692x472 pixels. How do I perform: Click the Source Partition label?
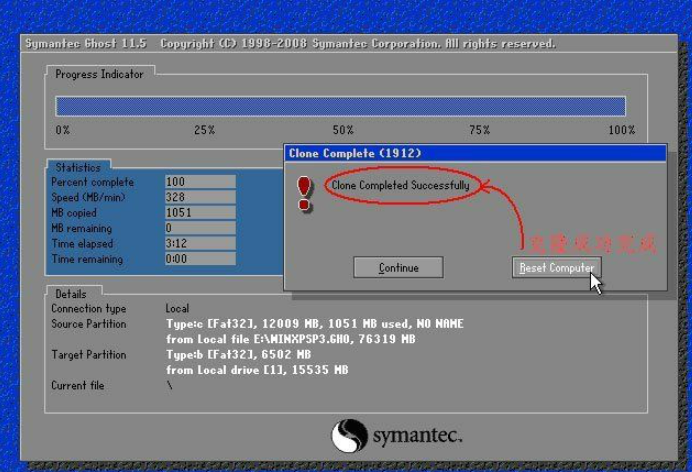tap(89, 324)
